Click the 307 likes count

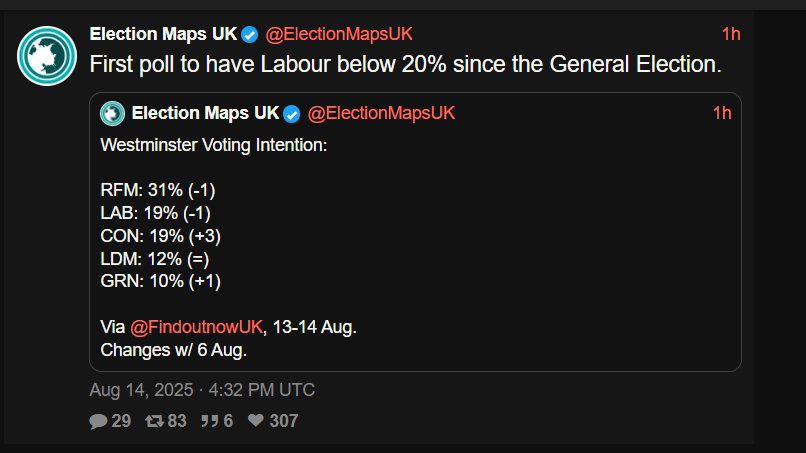click(284, 422)
